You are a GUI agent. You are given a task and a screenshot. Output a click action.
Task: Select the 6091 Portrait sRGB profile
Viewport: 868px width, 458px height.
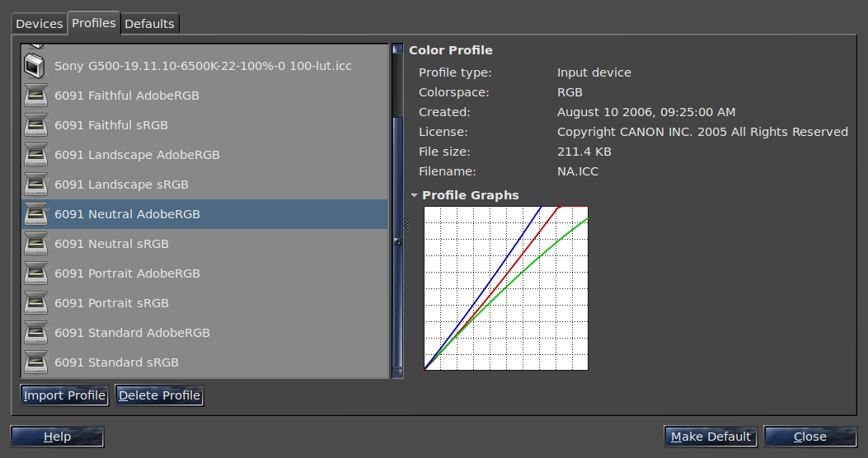[x=111, y=303]
